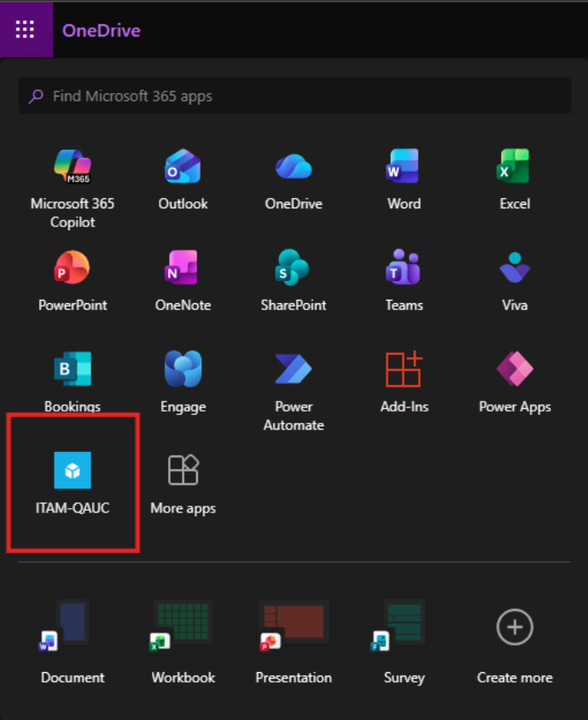Launch Power Apps
This screenshot has height=720, width=588.
pos(515,371)
